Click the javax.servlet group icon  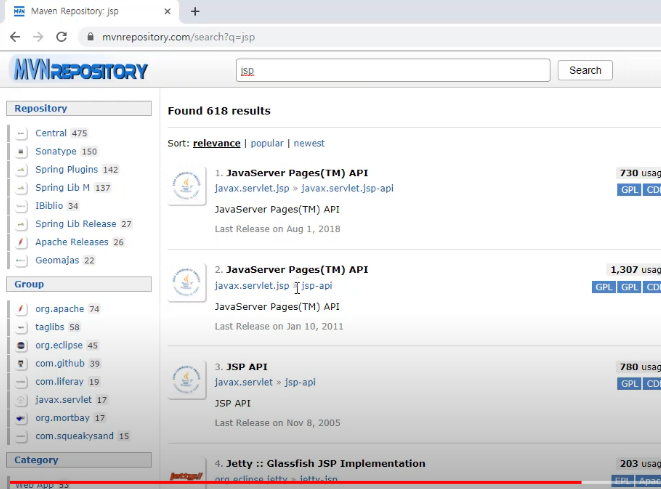tap(21, 400)
